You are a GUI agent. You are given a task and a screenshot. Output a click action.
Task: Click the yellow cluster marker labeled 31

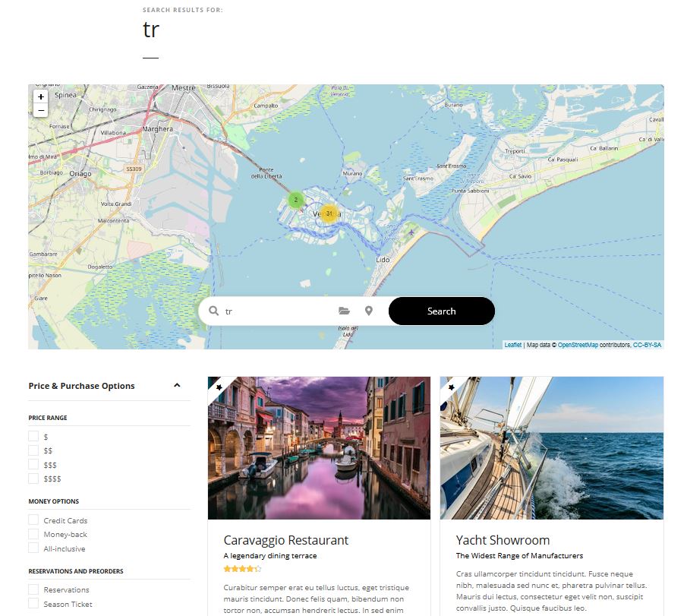(329, 213)
